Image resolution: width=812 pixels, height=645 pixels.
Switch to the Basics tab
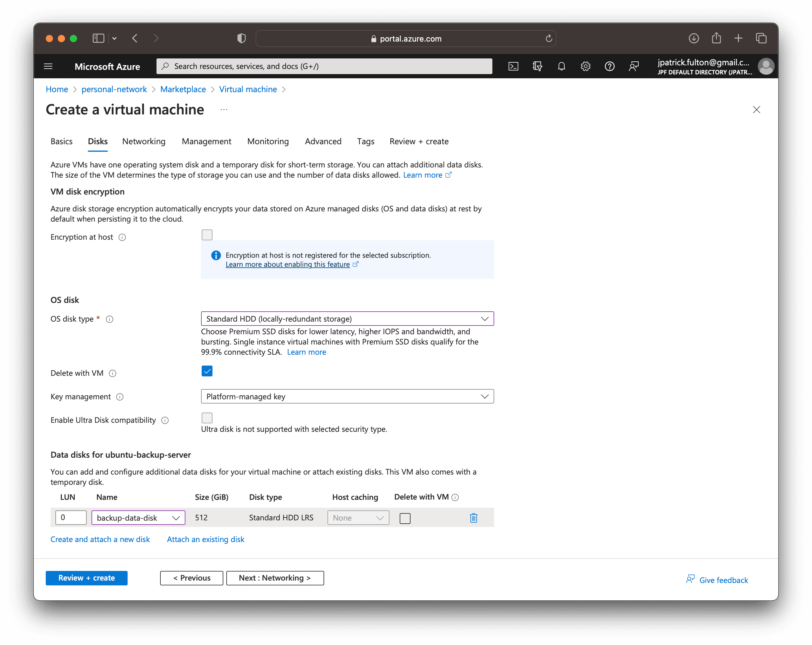click(x=61, y=142)
